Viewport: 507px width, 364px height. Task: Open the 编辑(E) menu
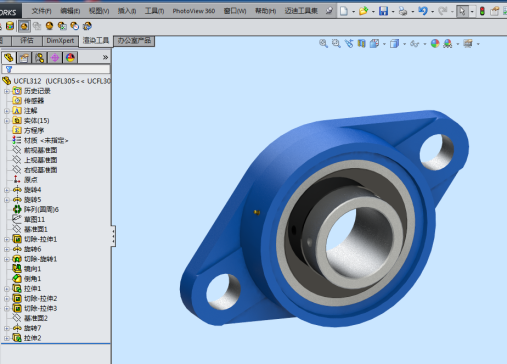point(70,11)
